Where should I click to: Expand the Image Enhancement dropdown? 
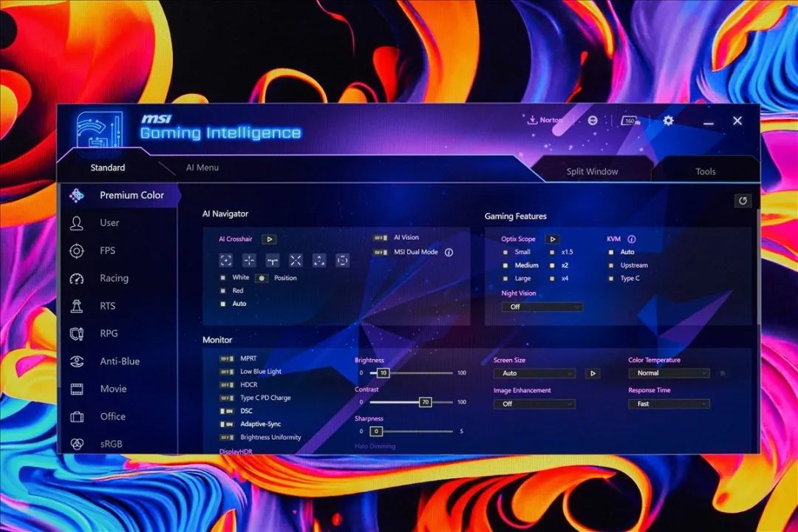point(534,403)
